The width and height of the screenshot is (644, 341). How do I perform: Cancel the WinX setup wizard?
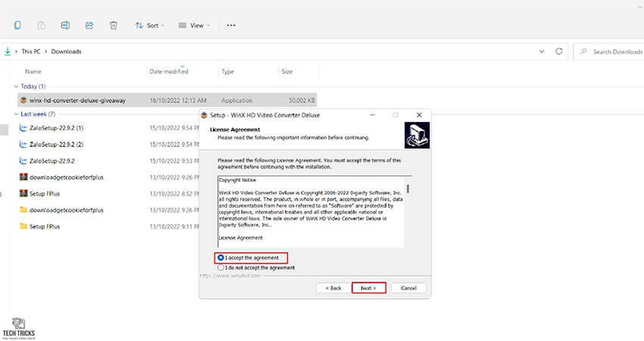tap(408, 288)
